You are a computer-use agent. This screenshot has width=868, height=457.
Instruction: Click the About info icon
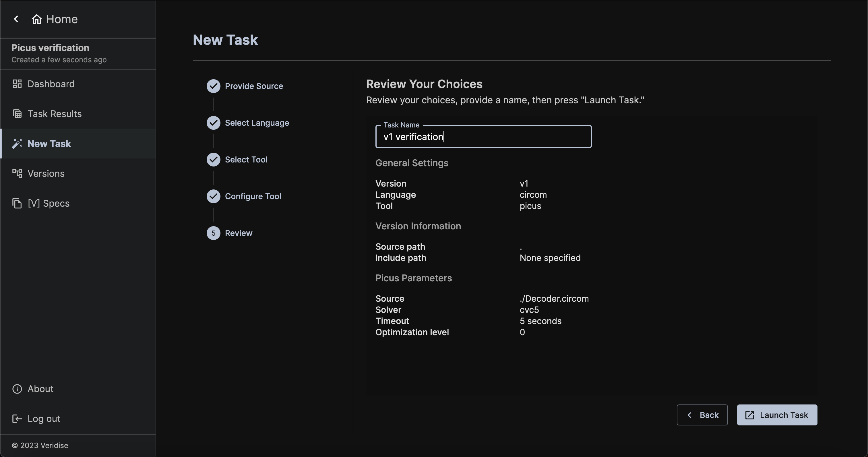[x=17, y=389]
